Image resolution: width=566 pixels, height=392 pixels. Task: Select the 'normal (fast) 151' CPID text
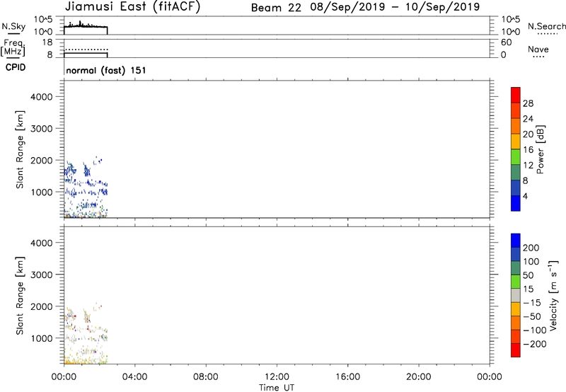pos(106,70)
